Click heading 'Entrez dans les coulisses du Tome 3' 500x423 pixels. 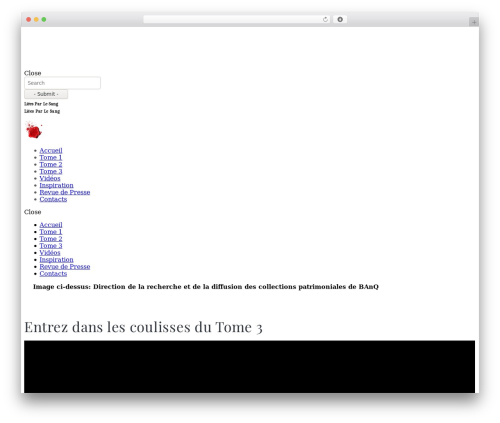coord(143,327)
